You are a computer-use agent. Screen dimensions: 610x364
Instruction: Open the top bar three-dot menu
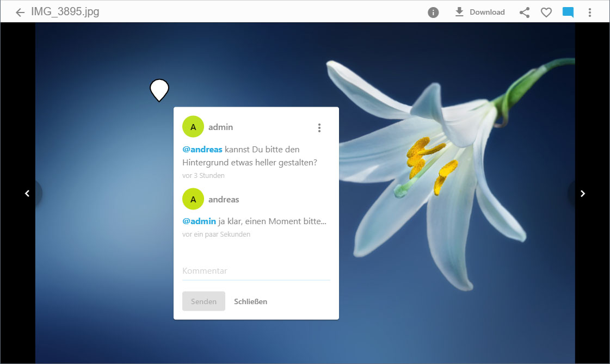point(590,12)
